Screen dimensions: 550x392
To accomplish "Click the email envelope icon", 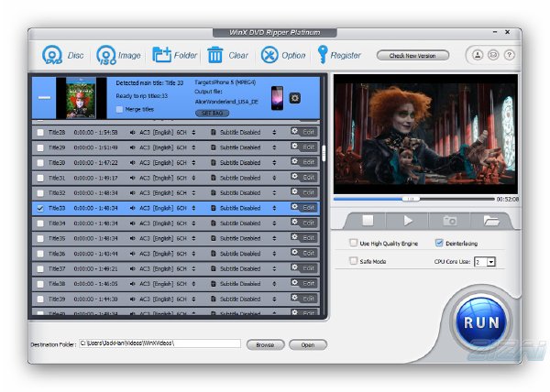I will coord(493,55).
